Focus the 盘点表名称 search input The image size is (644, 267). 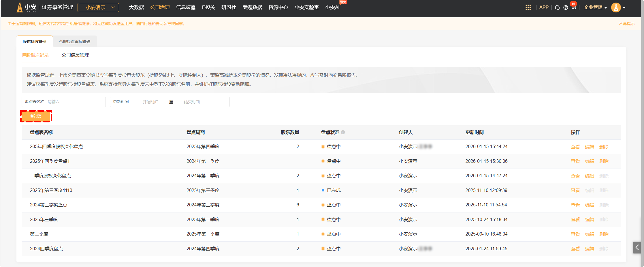(x=75, y=102)
